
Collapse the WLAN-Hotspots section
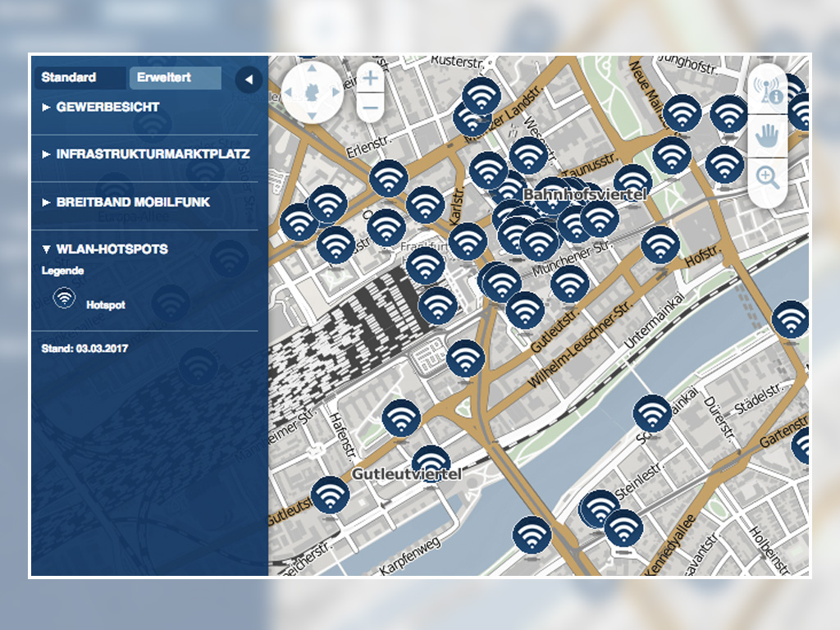[111, 249]
